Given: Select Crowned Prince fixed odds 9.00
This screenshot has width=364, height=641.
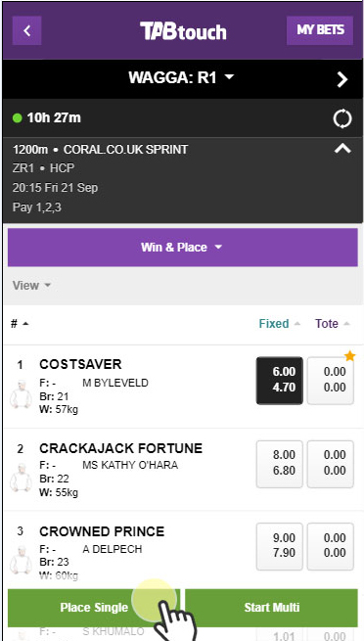Looking at the screenshot, I should (x=280, y=547).
